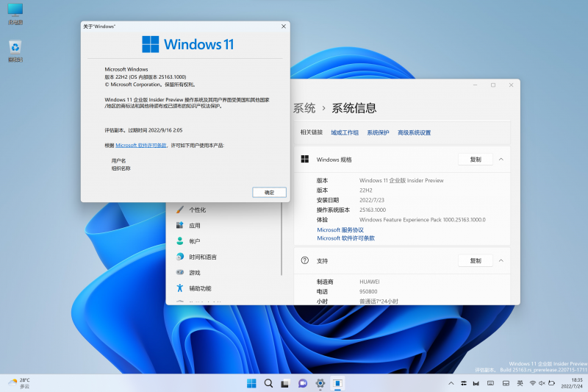This screenshot has width=588, height=392.
Task: Open 高级系统设置 related link
Action: (x=414, y=132)
